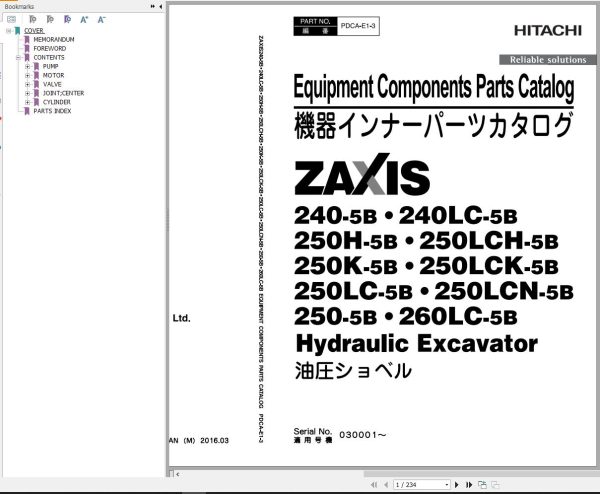The height and width of the screenshot is (494, 600).
Task: Expand the VALVE bookmark branch
Action: coord(27,84)
